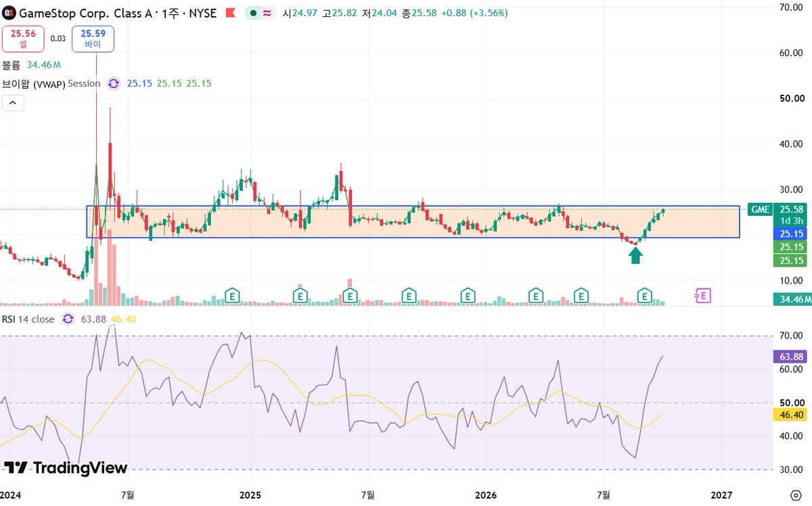Click the 0.03 spread value
Viewport: 812px width, 506px height.
click(58, 39)
